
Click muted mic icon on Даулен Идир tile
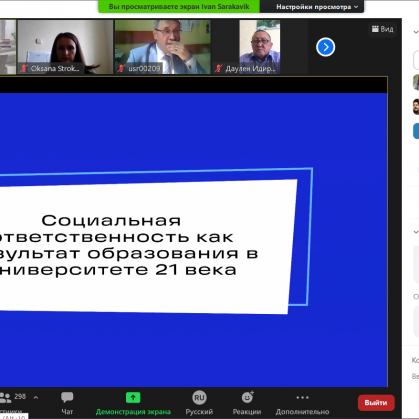click(x=218, y=69)
